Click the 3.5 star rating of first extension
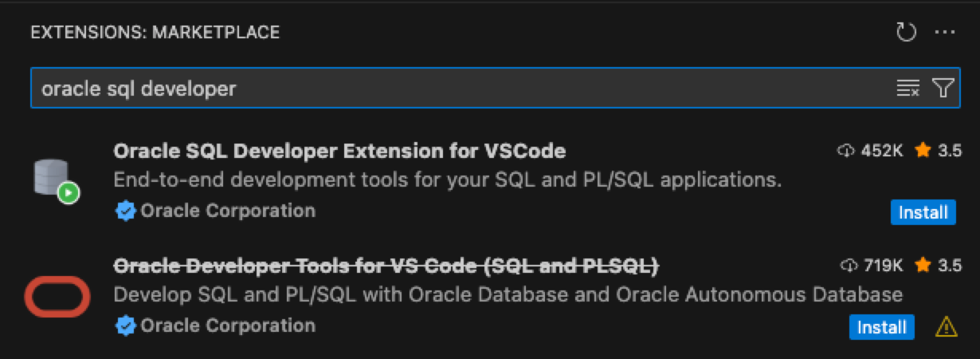Viewport: 980px width, 359px height. point(938,151)
